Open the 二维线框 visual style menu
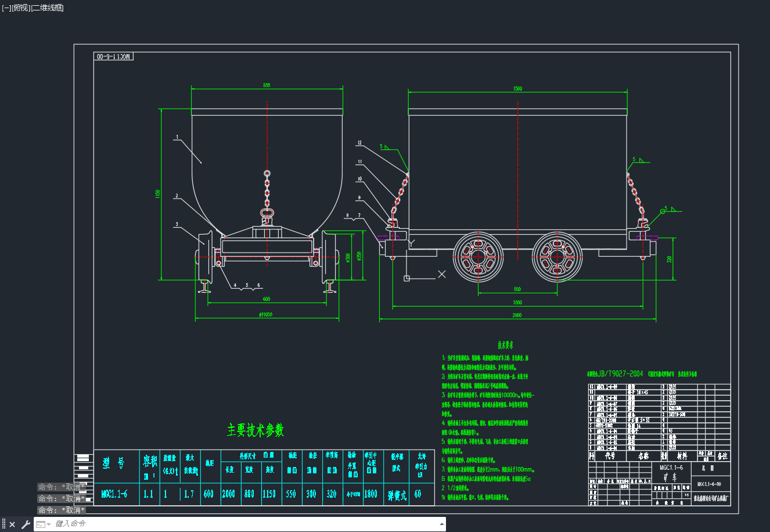The height and width of the screenshot is (532, 770). tap(48, 8)
